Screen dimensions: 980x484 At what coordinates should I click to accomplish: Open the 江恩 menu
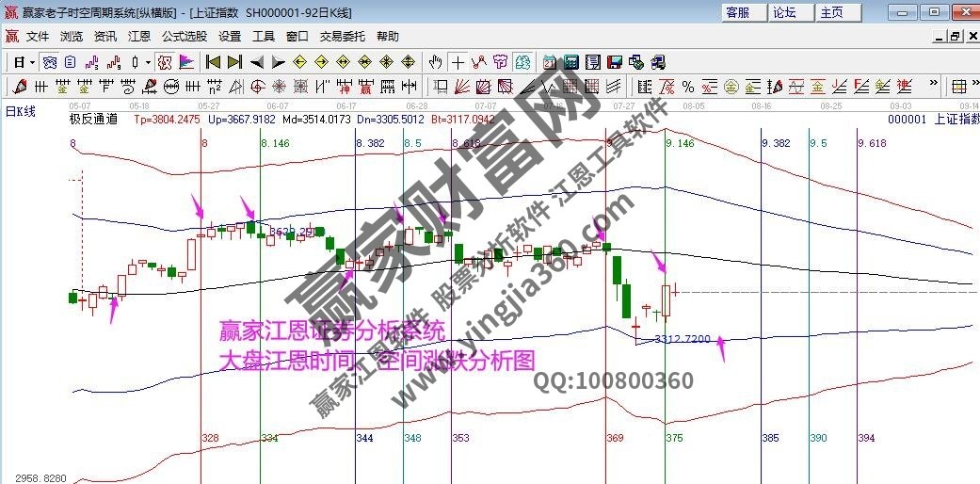(x=139, y=37)
